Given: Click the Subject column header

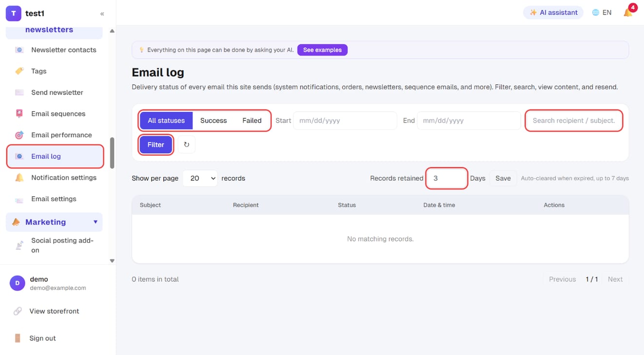Looking at the screenshot, I should (150, 205).
